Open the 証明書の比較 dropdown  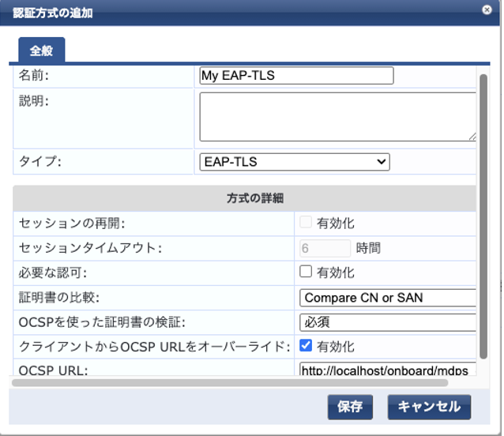pos(388,298)
